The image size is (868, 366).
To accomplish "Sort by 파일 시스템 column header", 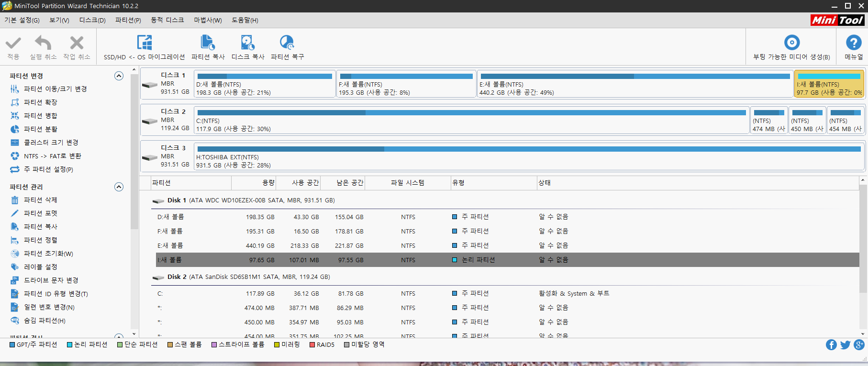I will pos(408,183).
